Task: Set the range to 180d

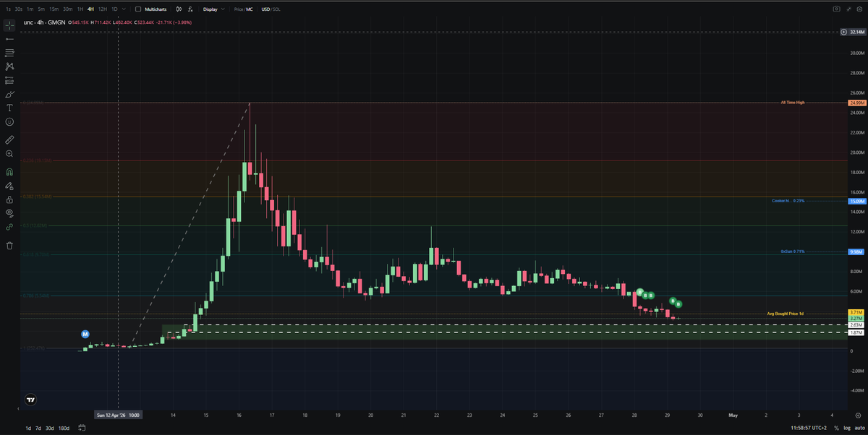Action: click(64, 428)
